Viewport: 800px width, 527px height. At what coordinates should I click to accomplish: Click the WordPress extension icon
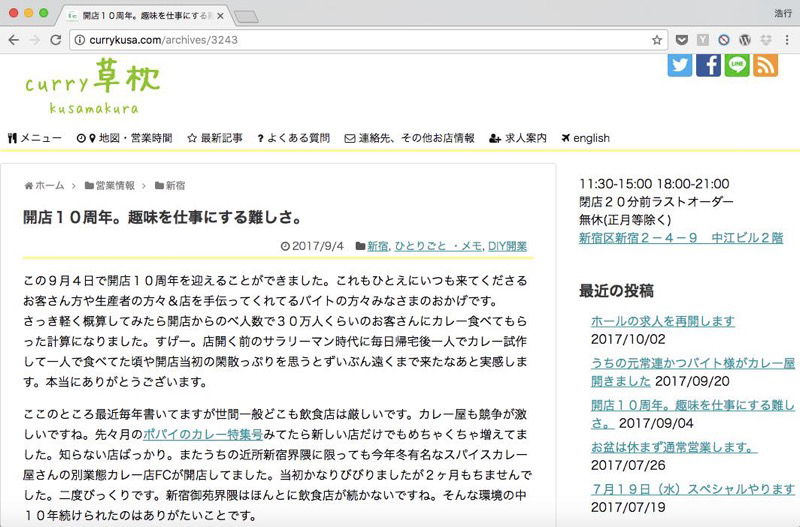click(x=745, y=40)
